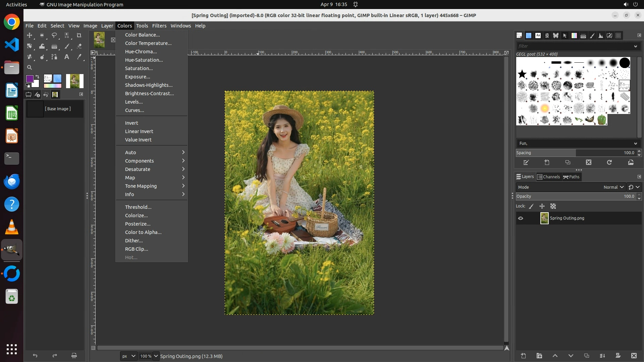Select the Color Picker eyedropper tool
Viewport: 644px width, 362px height.
[x=79, y=57]
